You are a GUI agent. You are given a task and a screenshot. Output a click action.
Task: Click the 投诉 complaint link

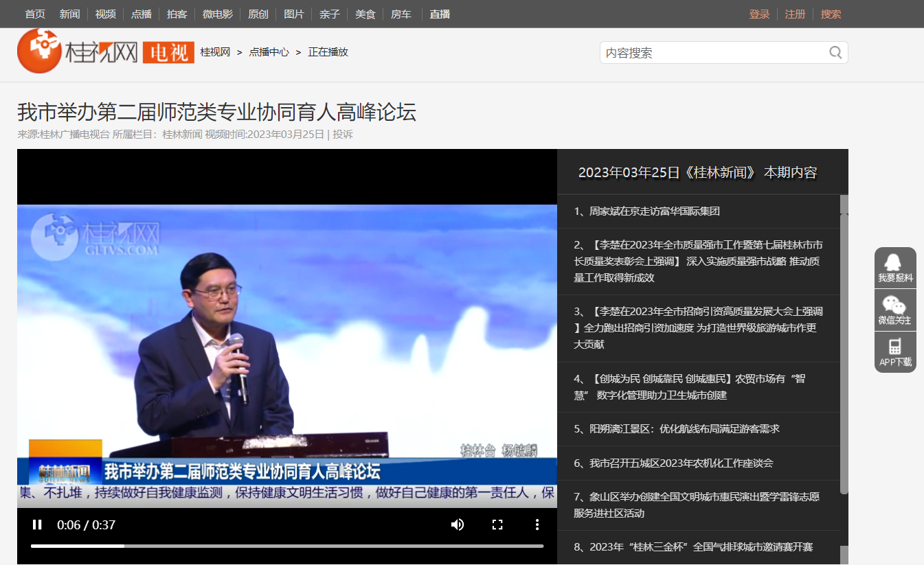click(343, 135)
